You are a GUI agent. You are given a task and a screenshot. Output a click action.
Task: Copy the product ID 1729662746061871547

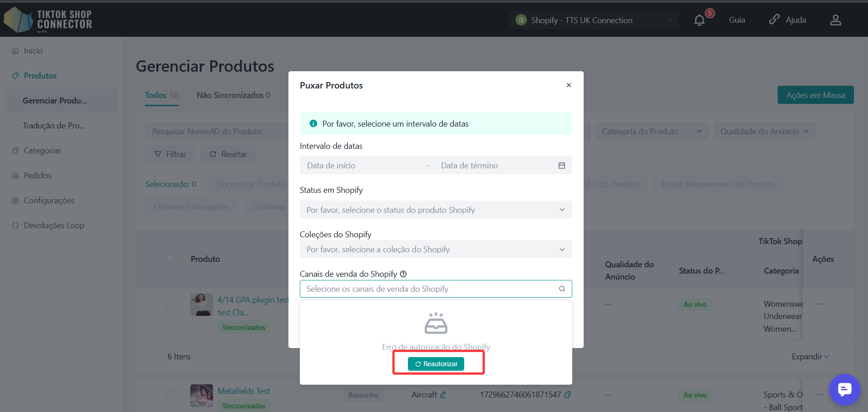point(567,395)
